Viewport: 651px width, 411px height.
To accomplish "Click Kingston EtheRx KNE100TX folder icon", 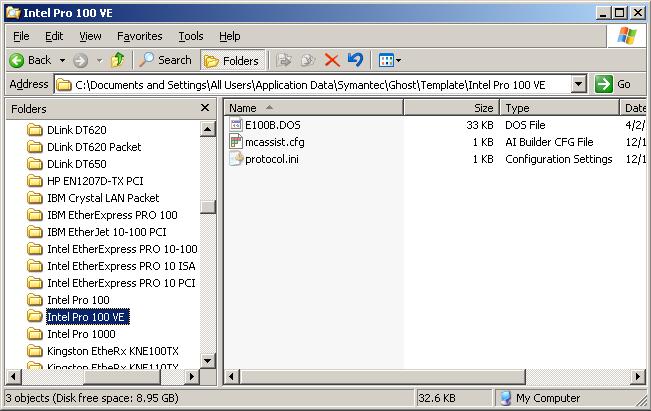I will click(35, 351).
